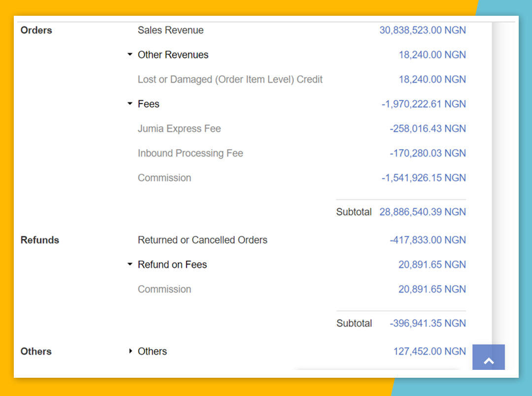
Task: Open Returned or Cancelled Orders amount
Action: click(x=427, y=240)
